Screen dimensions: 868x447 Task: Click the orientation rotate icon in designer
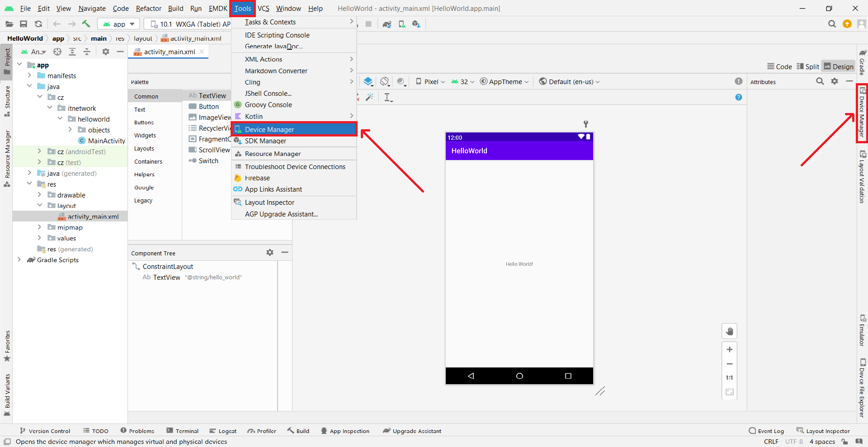coord(385,82)
